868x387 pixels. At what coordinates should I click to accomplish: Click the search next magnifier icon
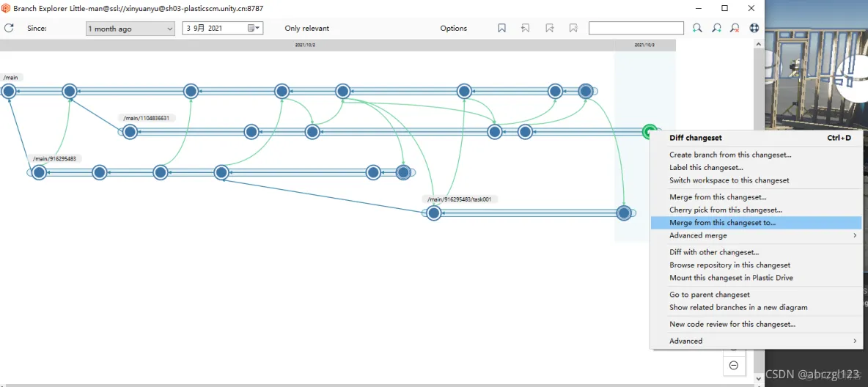tap(716, 29)
